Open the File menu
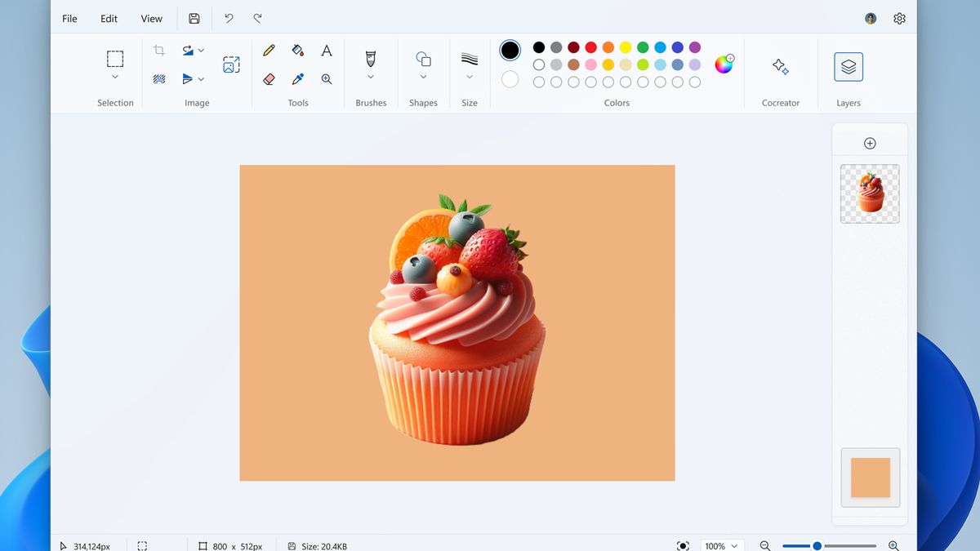This screenshot has width=980, height=551. (x=70, y=19)
